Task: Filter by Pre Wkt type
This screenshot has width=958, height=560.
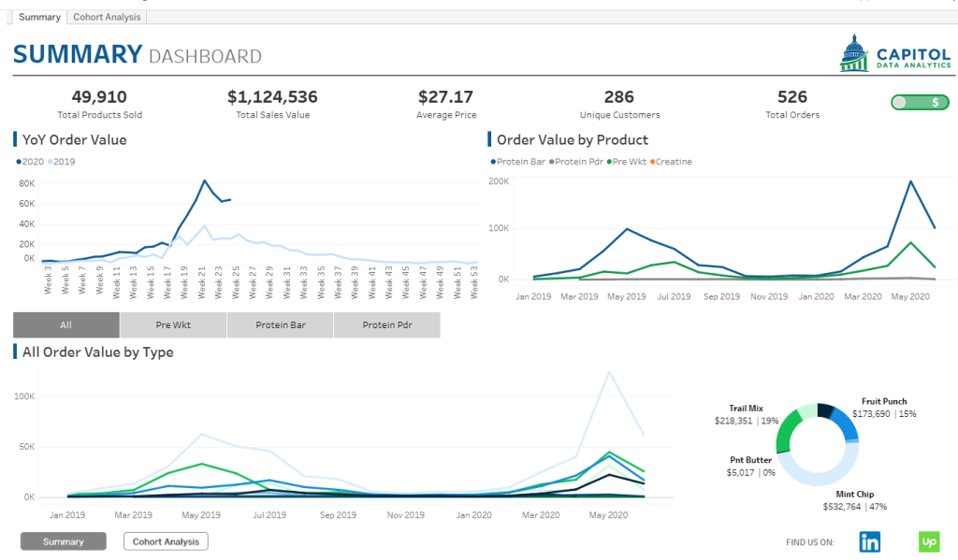Action: (173, 325)
